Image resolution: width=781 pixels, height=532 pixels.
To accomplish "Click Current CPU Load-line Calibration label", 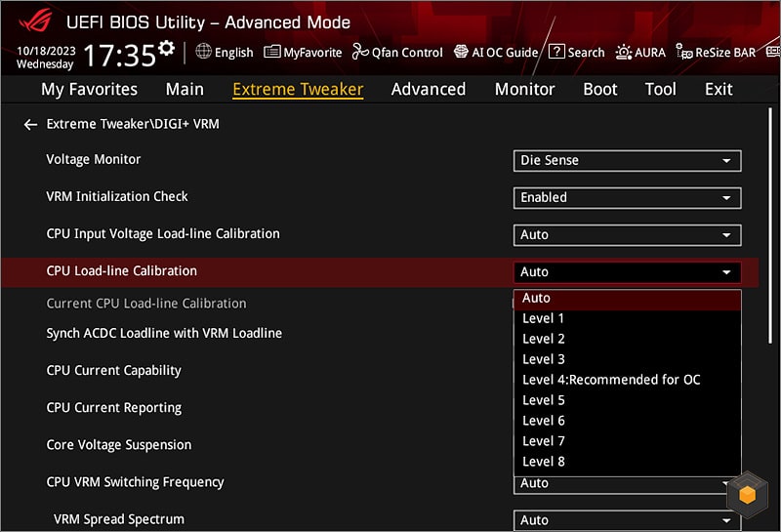I will click(x=145, y=304).
